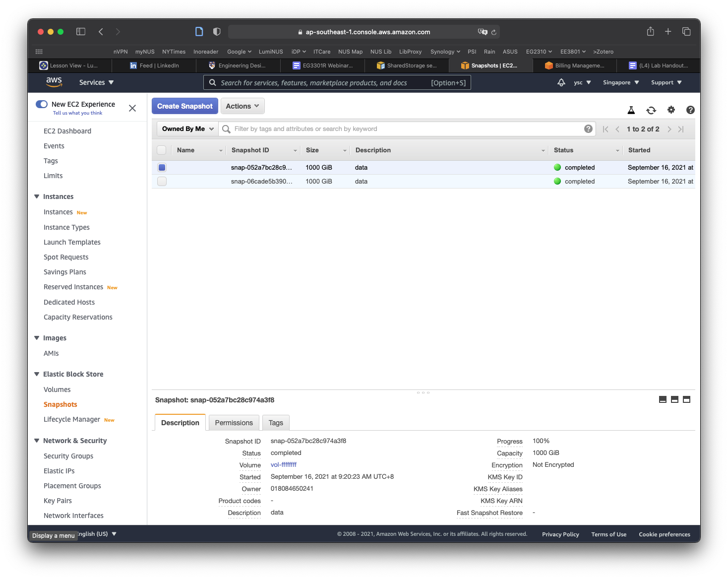728x579 pixels.
Task: Open Safari sidebar toggle icon
Action: [x=81, y=32]
